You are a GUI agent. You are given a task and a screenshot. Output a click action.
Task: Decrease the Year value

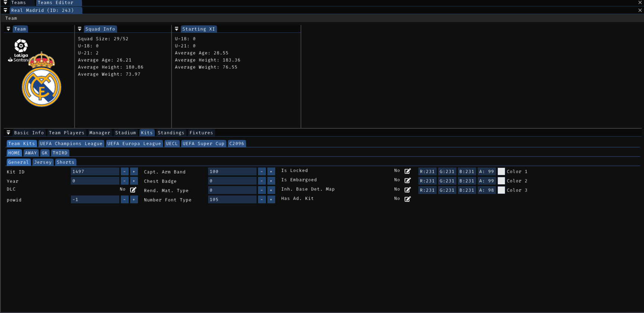tap(125, 181)
